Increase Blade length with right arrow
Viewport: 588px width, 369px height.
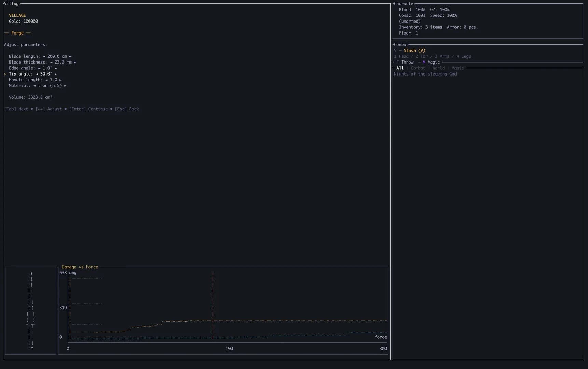(x=70, y=57)
